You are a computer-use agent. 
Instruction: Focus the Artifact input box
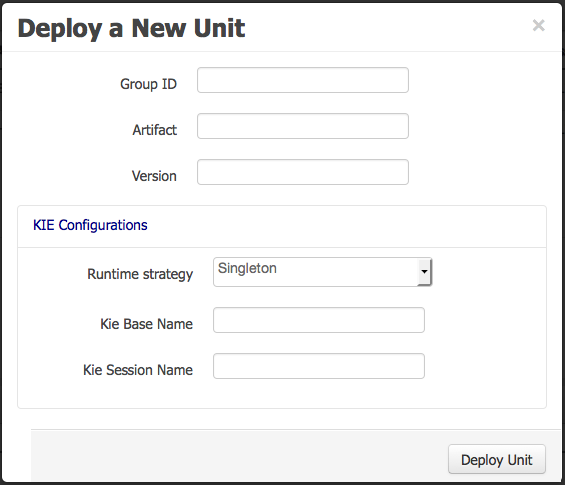click(x=303, y=126)
